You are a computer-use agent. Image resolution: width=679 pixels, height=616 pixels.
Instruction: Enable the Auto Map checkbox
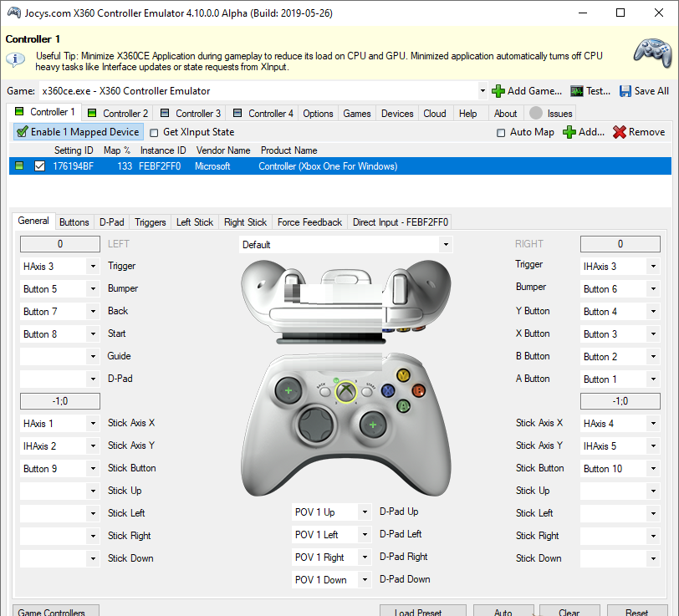click(501, 132)
